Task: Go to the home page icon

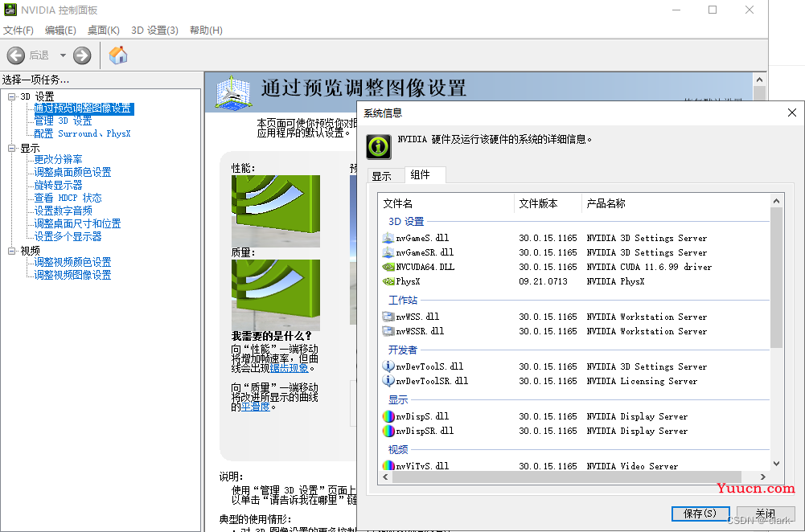Action: pyautogui.click(x=118, y=55)
